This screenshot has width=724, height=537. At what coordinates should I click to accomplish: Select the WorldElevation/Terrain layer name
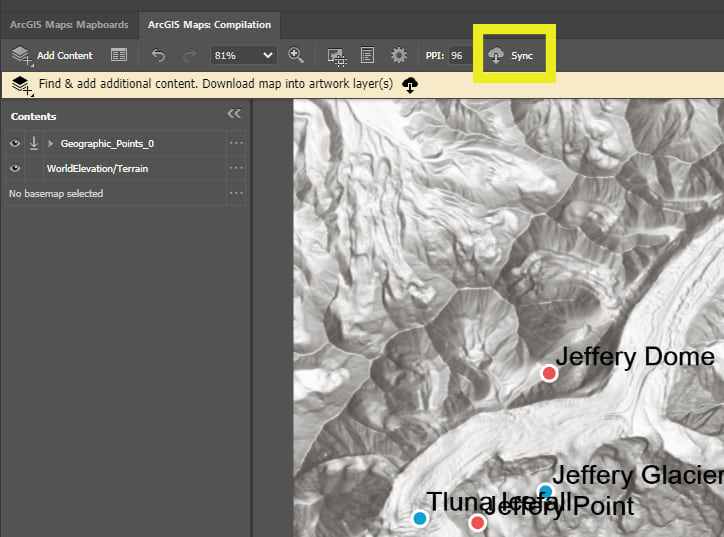97,169
